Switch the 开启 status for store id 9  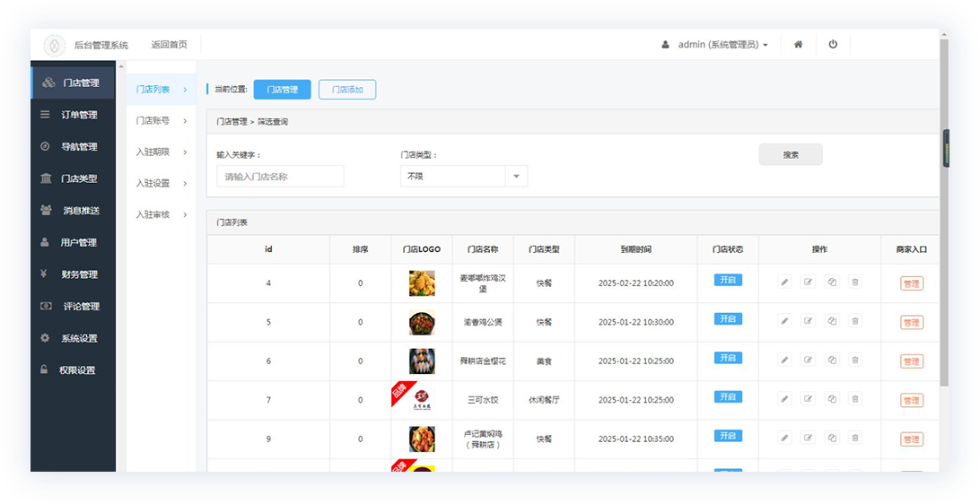(x=728, y=436)
